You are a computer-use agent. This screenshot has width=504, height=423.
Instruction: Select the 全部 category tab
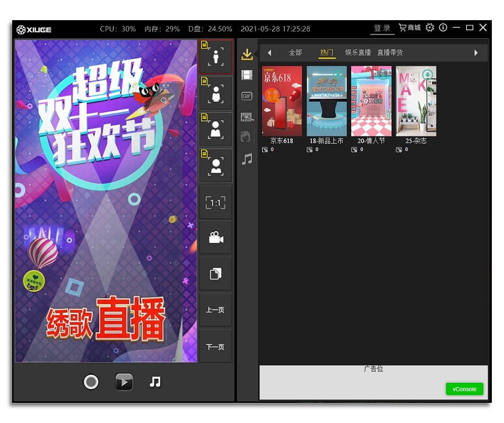click(x=296, y=52)
